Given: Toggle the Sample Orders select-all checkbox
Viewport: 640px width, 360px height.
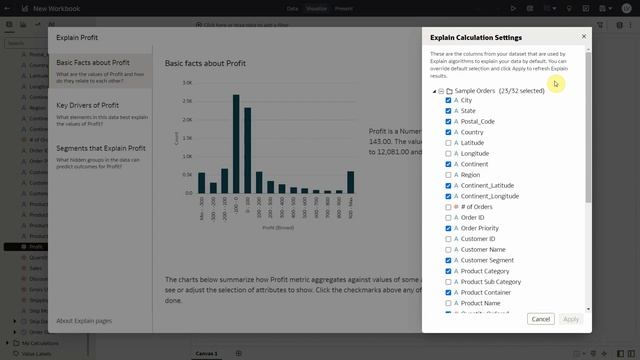Looking at the screenshot, I should tap(441, 91).
